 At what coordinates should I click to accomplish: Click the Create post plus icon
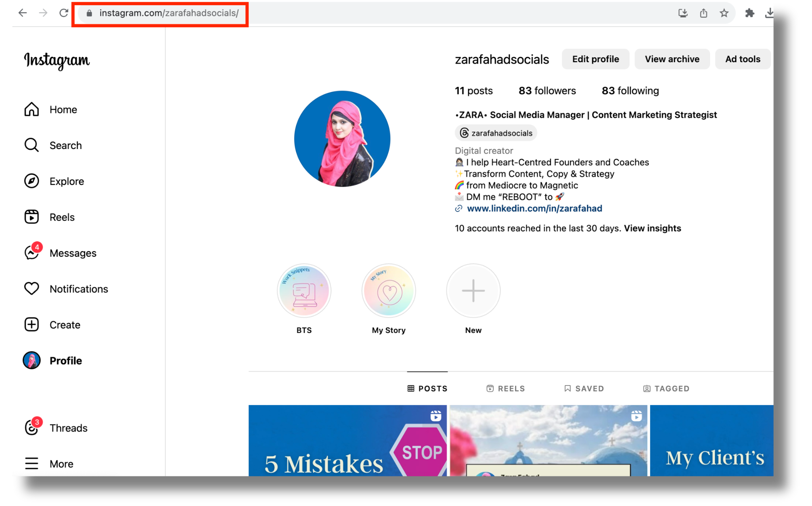[31, 325]
